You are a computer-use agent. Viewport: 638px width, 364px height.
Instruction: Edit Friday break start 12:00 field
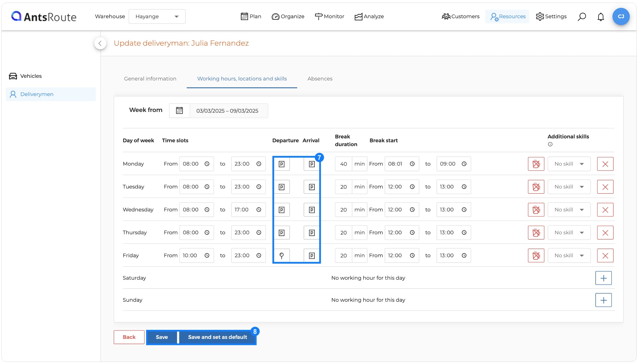pos(402,255)
